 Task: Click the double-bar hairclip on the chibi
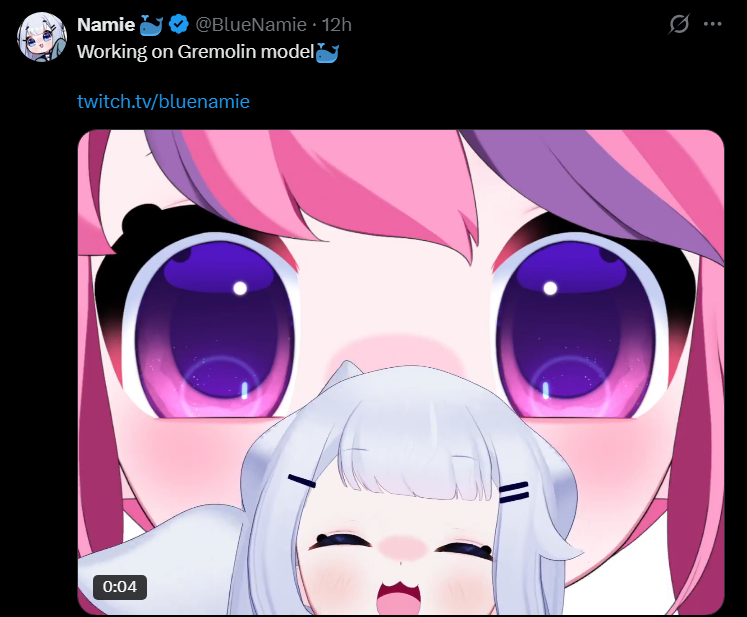pos(514,492)
